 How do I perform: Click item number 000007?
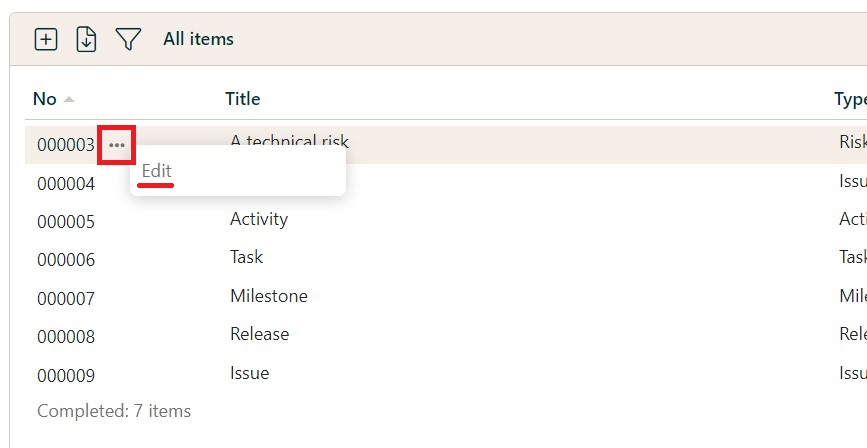click(66, 299)
